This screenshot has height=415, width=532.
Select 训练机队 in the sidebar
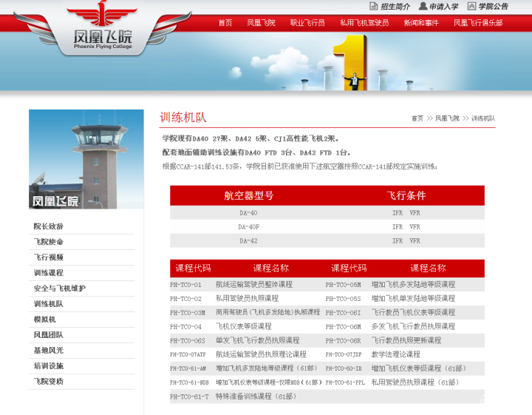click(x=48, y=303)
